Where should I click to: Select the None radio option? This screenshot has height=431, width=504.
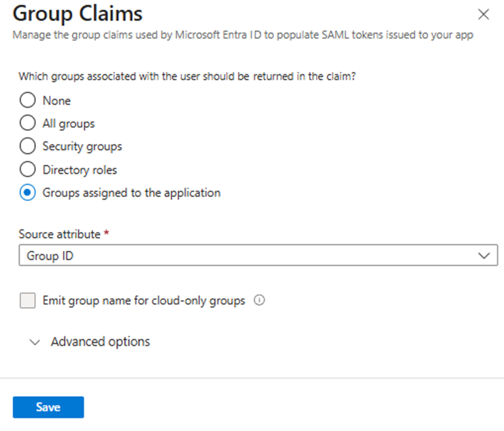pos(27,100)
